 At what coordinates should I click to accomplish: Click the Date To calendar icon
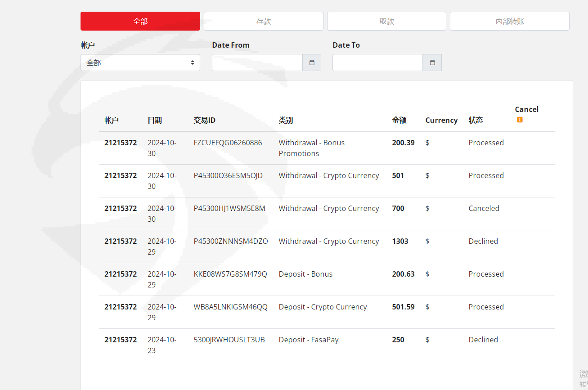tap(432, 63)
